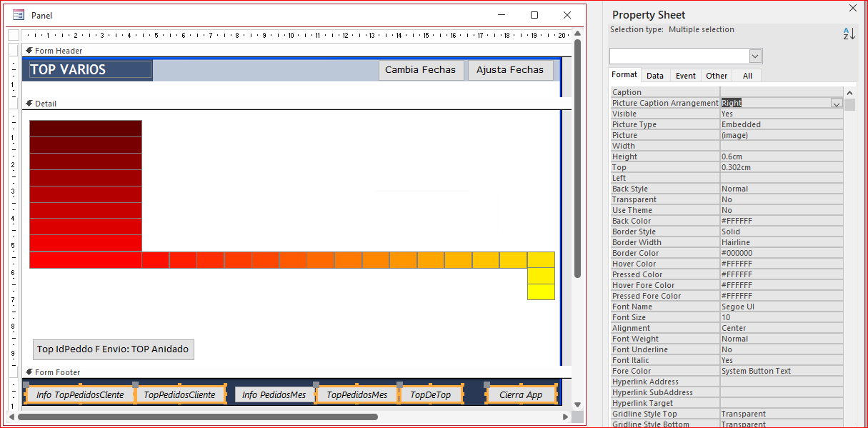Click the Back Color value #FFFFFF
This screenshot has width=868, height=428.
point(781,221)
